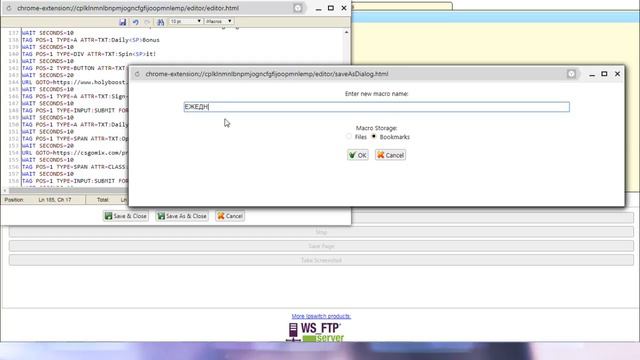This screenshot has height=360, width=640.
Task: Click 'TAG POS=1 TYPE=SPAN ATTR=TXT' on line 152
Action: [75, 139]
